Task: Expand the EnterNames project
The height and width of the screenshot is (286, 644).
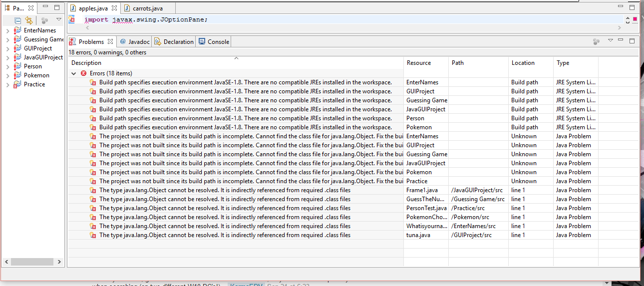Action: click(7, 31)
